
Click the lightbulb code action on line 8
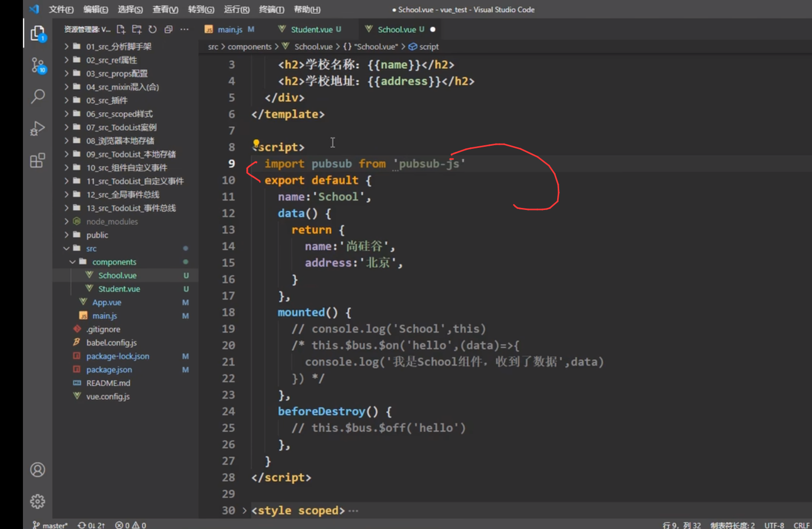[x=256, y=143]
